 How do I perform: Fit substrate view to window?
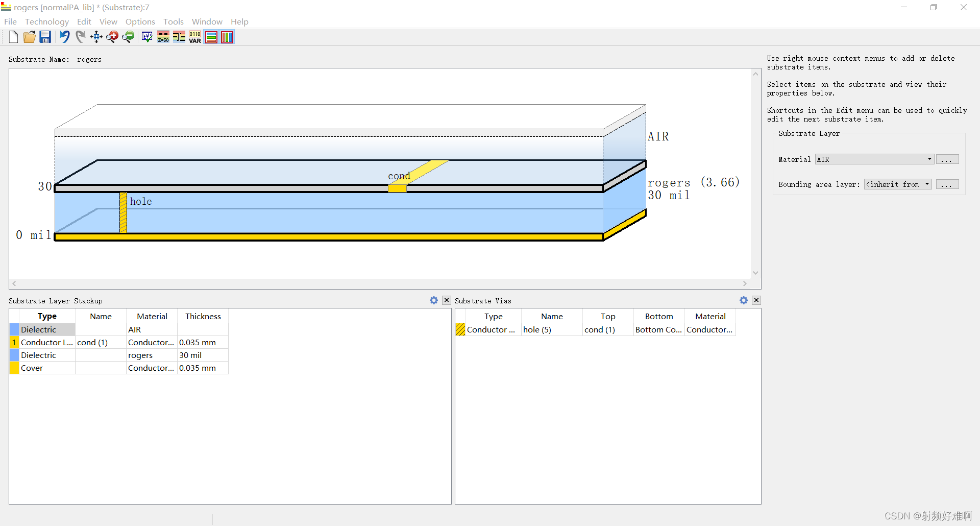pyautogui.click(x=96, y=37)
